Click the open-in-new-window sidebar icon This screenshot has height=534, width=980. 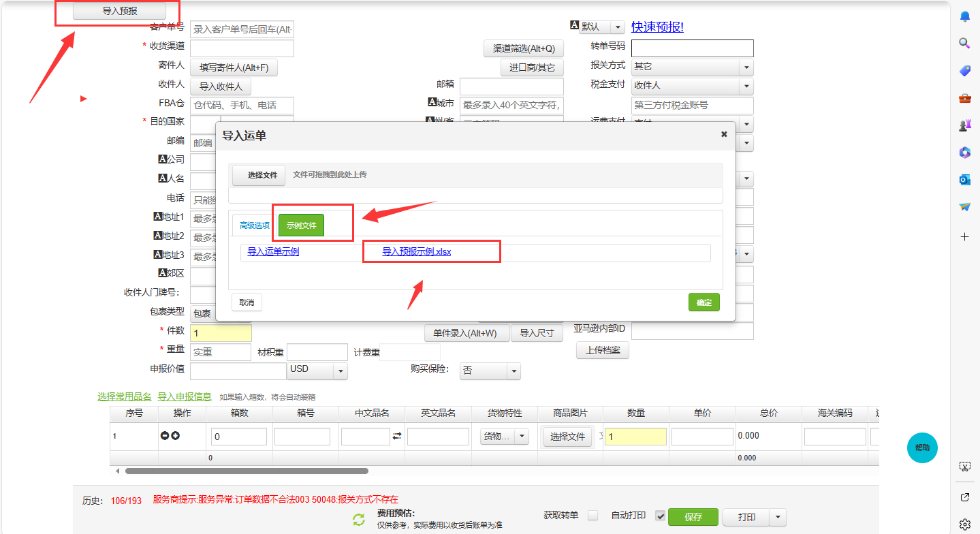tap(964, 497)
